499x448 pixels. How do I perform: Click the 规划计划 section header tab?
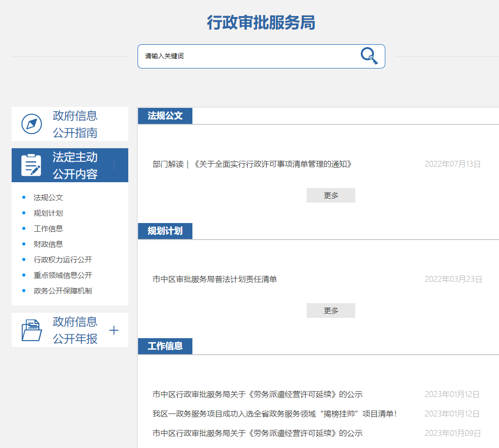click(x=165, y=231)
